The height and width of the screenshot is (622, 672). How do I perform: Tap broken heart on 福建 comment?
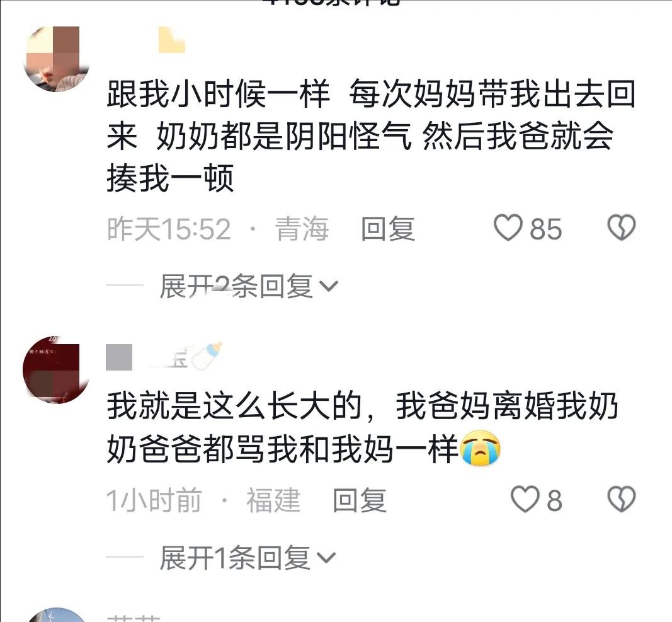(622, 499)
